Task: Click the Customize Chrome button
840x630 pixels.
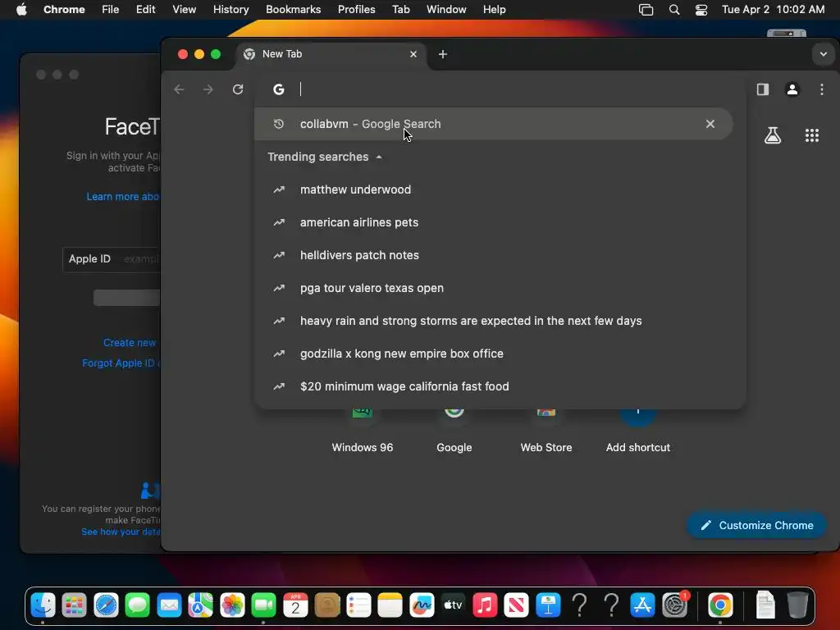Action: [756, 526]
